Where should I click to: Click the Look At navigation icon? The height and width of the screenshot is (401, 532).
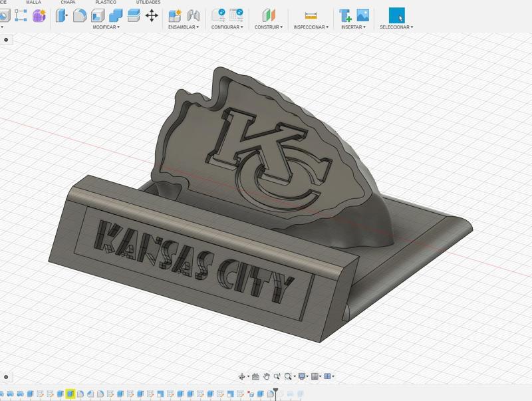click(x=255, y=376)
